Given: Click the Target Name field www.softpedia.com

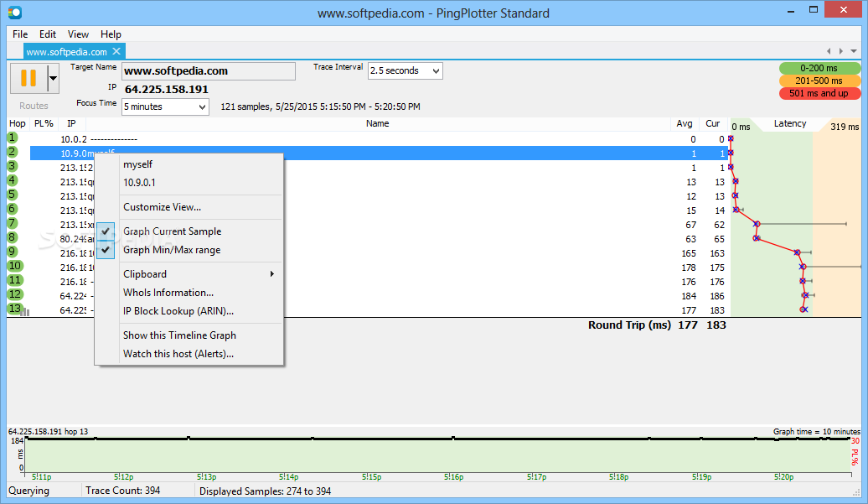Looking at the screenshot, I should coord(209,71).
